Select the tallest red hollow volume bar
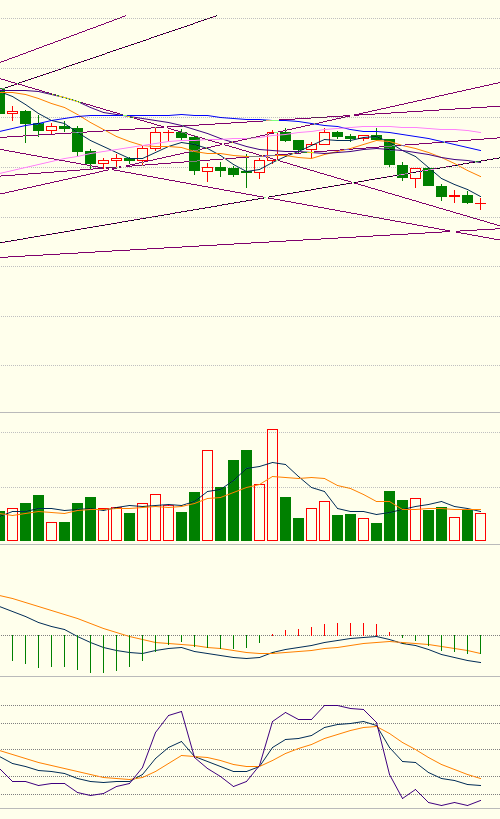Screen dimensions: 500x819 click(272, 485)
